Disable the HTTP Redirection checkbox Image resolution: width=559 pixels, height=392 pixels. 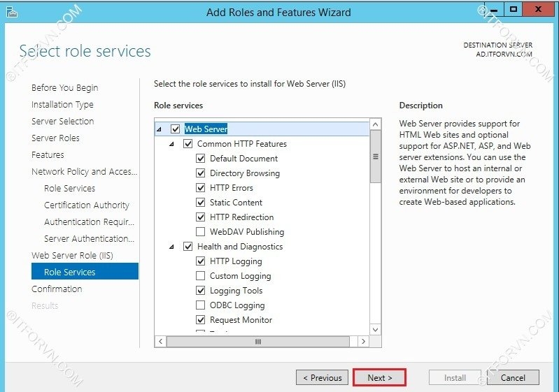201,217
